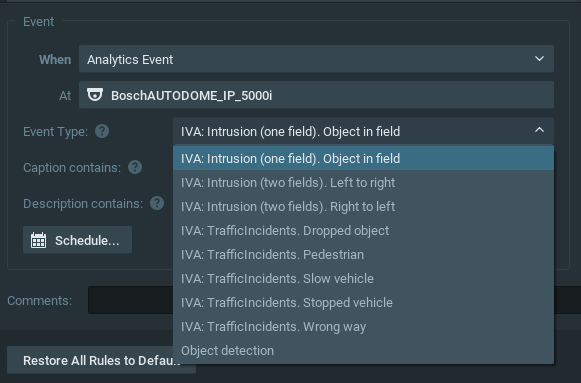Focus the Comments input field
This screenshot has width=581, height=383.
[130, 300]
